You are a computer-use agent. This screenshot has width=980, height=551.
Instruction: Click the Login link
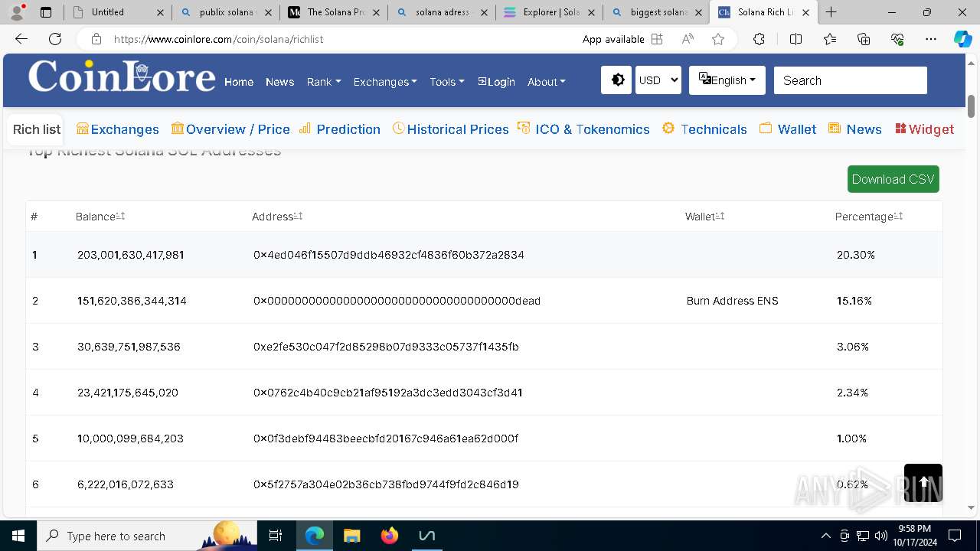pyautogui.click(x=496, y=82)
